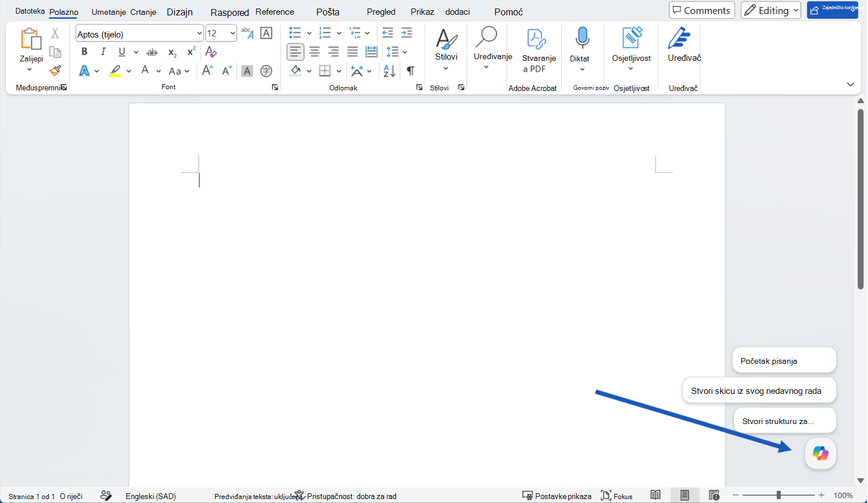The image size is (868, 503).
Task: Expand the Zalijepi paste options arrow
Action: tap(30, 70)
